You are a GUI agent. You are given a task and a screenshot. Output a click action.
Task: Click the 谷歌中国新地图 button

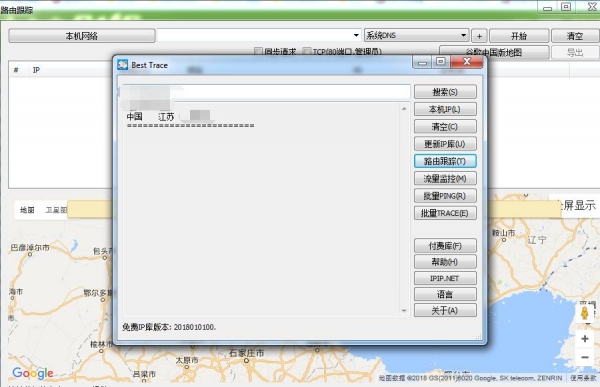coord(494,52)
